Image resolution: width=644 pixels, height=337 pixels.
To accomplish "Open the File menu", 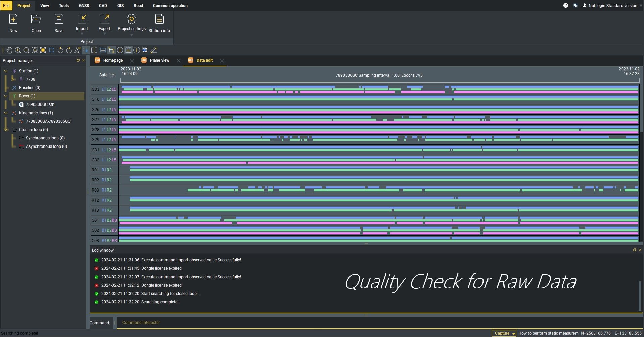I will [x=6, y=5].
